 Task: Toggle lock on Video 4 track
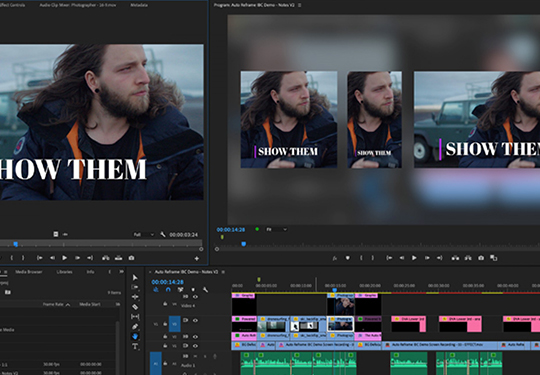(x=165, y=304)
